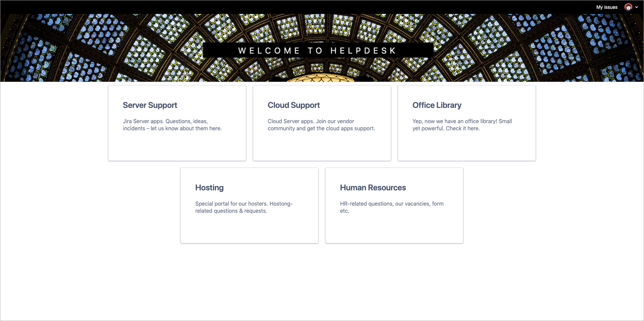Click the user avatar icon
Viewport: 644px width, 321px height.
click(x=628, y=7)
